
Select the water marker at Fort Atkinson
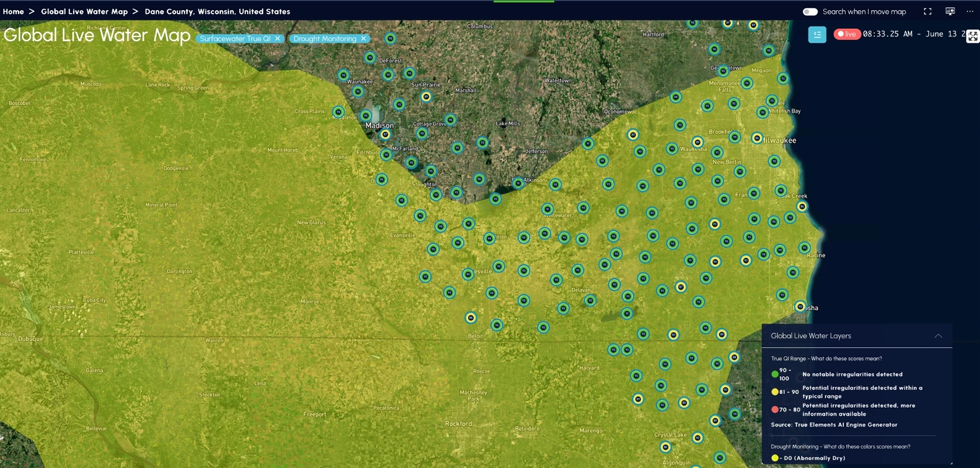517,183
